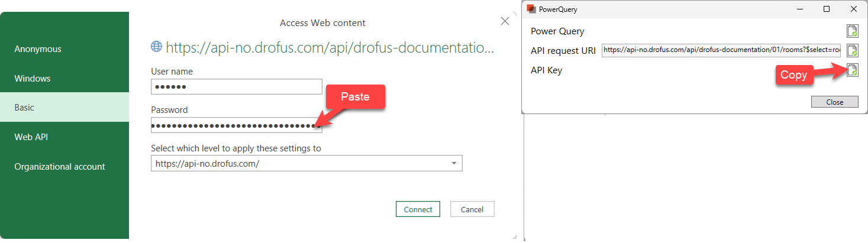Screen dimensions: 868x243
Task: Copy the Power Query code
Action: click(851, 31)
